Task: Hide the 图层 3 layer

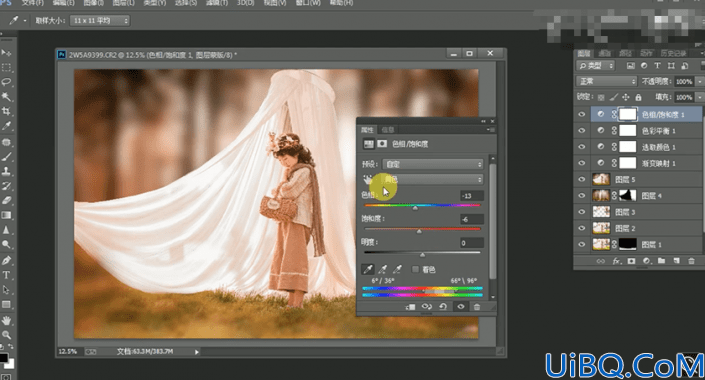Action: [x=581, y=212]
